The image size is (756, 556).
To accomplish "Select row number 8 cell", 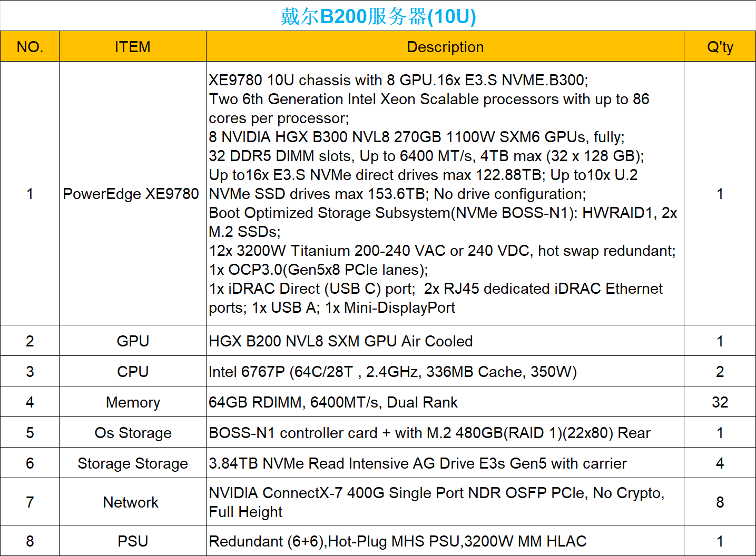I will pos(30,541).
